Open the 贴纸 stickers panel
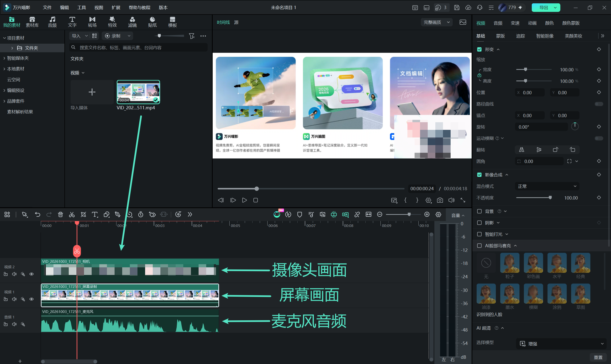Viewport: 611px width, 364px height. click(152, 22)
